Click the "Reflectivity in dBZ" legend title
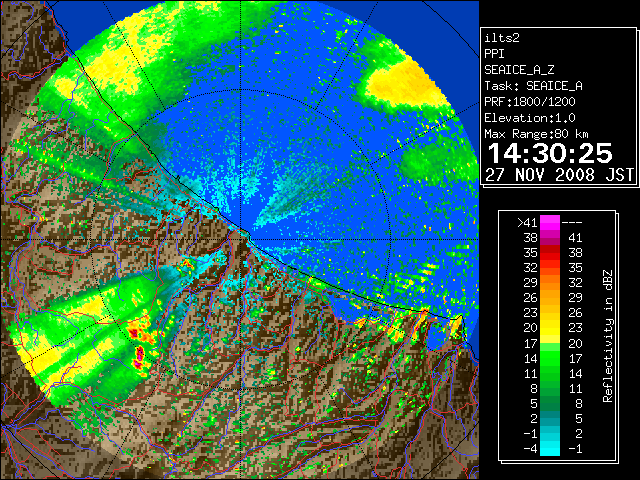640x480 pixels. [x=607, y=336]
